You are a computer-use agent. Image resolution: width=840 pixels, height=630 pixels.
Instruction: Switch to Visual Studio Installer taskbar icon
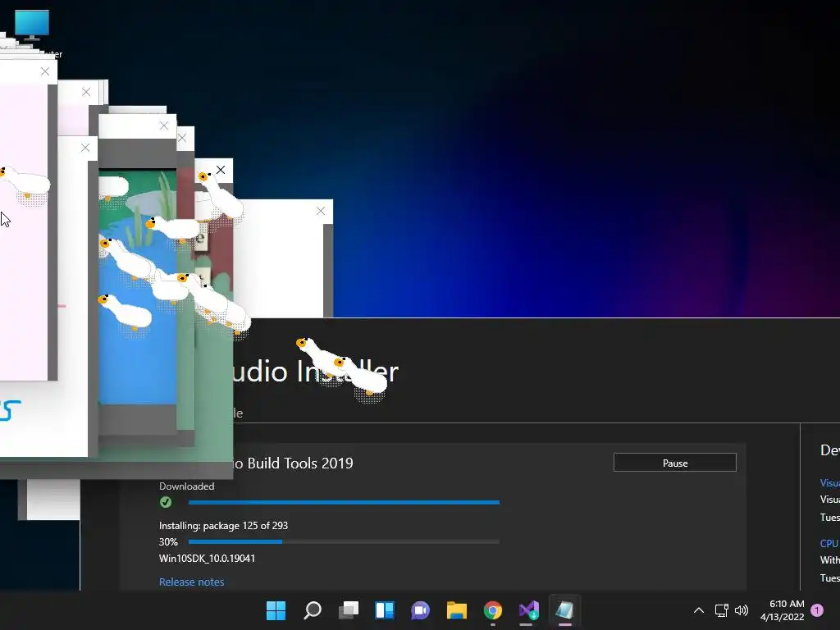(529, 610)
